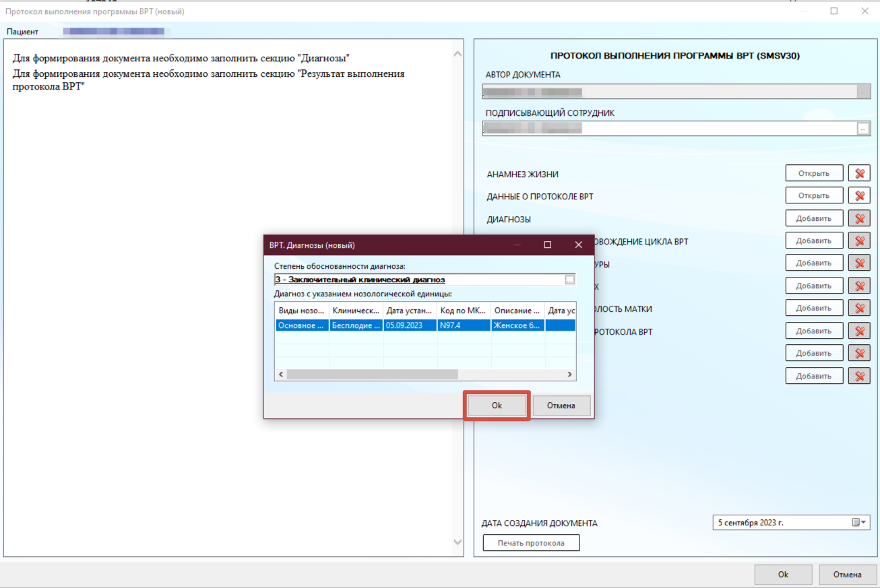Select the 05.09.2023 cell in diagnosis table
The image size is (880, 588).
pos(410,325)
